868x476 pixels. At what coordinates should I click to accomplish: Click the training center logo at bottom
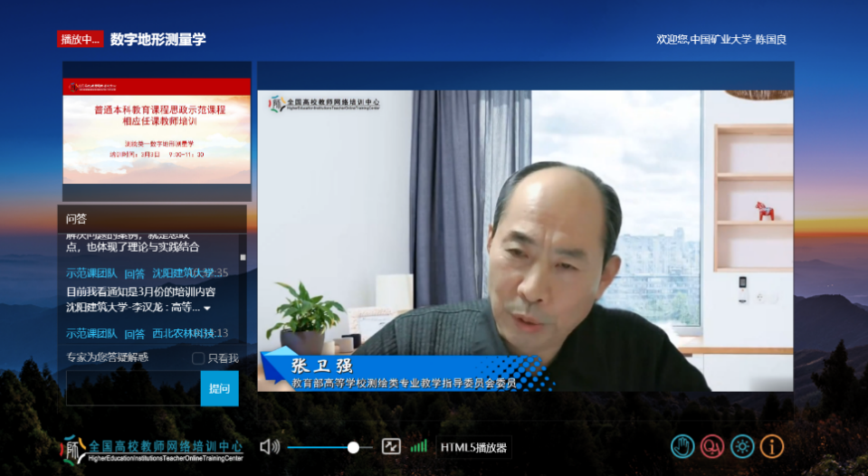pyautogui.click(x=152, y=449)
